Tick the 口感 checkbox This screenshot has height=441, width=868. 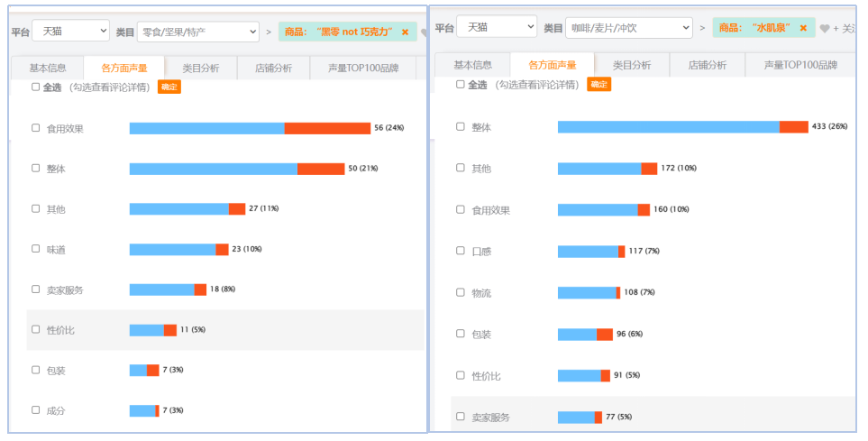click(460, 251)
